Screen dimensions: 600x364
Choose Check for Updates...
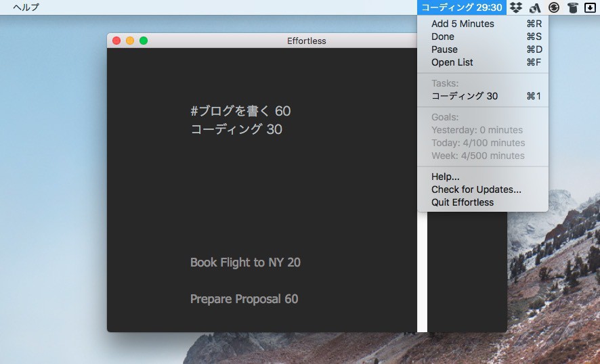click(x=483, y=189)
